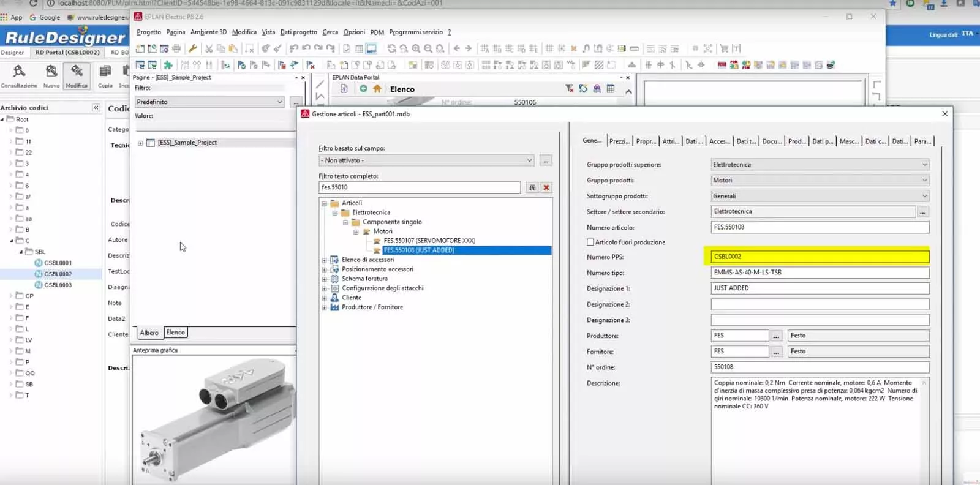Switch to the Prezzi tab
This screenshot has height=485, width=980.
[620, 141]
